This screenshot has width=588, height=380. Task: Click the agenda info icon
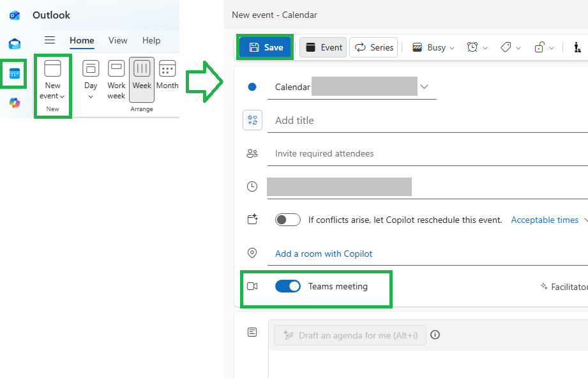coord(435,335)
